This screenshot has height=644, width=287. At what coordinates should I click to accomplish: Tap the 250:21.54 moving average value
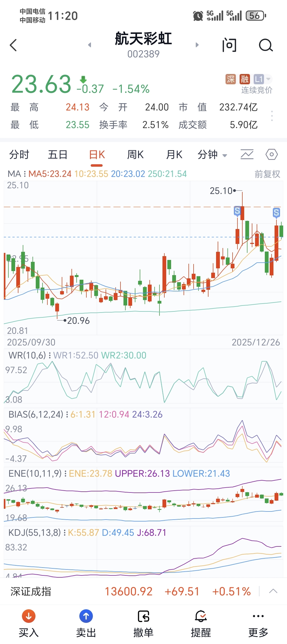(x=167, y=174)
